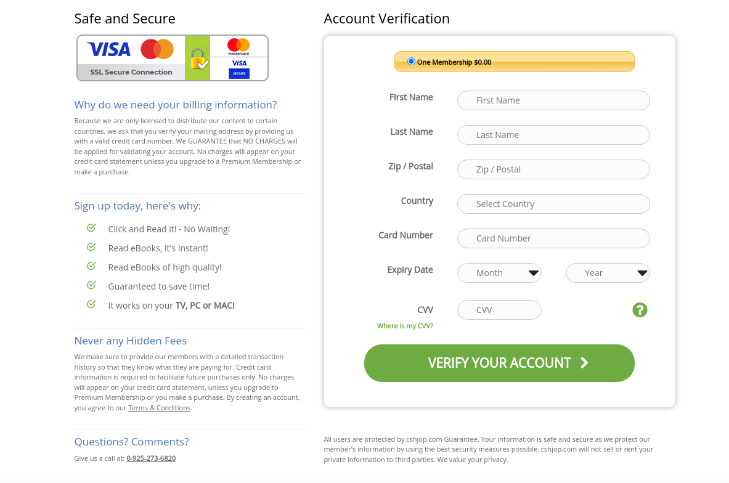Image resolution: width=729 pixels, height=483 pixels.
Task: Click the Zip / Postal input field
Action: (553, 169)
